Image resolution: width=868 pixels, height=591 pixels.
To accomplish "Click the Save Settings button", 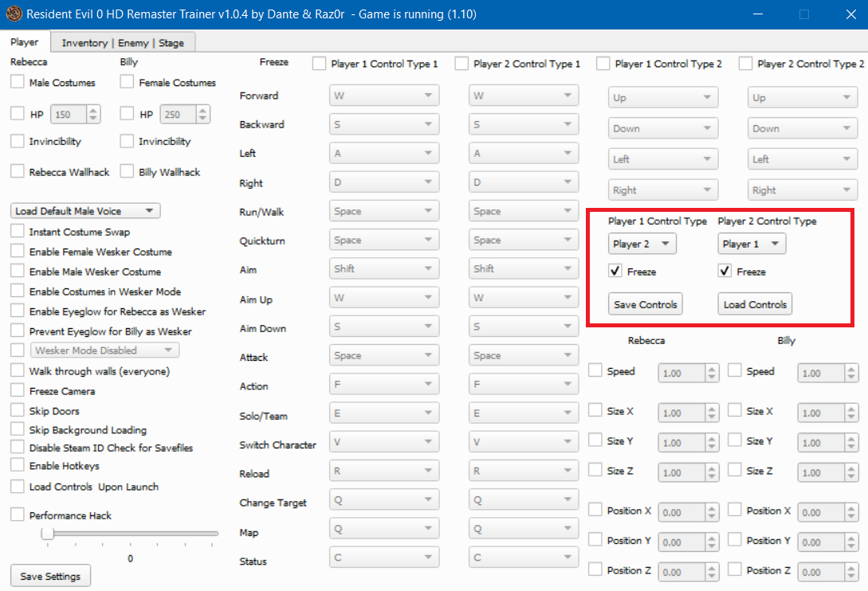I will click(50, 576).
